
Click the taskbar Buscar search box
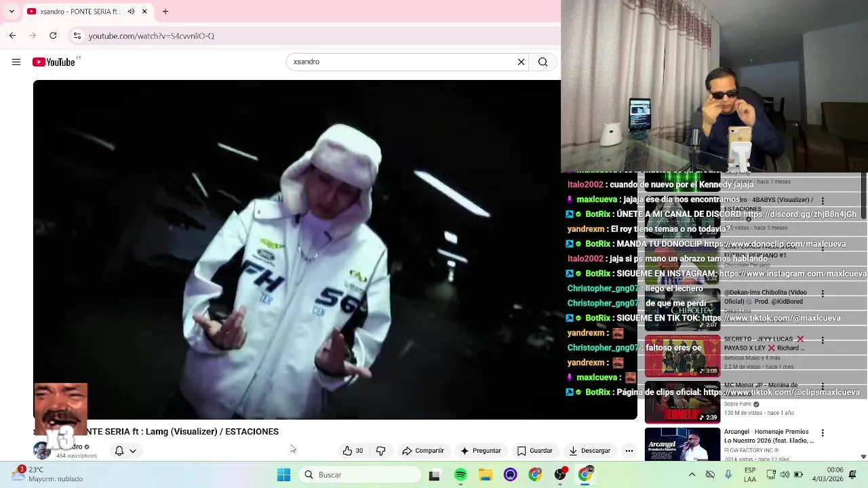(x=360, y=475)
